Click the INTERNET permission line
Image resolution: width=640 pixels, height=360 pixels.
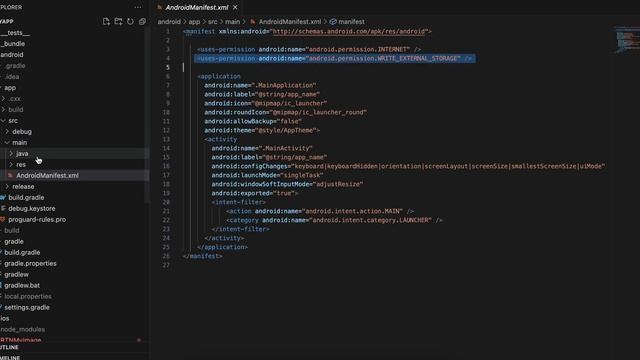point(309,49)
